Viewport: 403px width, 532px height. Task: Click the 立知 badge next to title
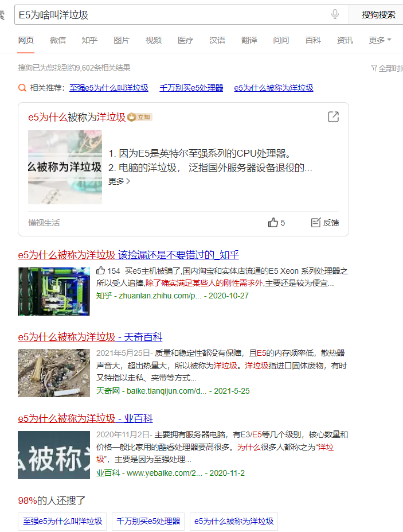coord(140,117)
